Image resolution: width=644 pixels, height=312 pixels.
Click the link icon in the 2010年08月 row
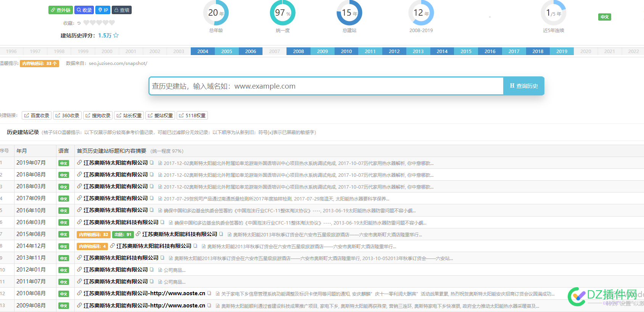tap(79, 293)
